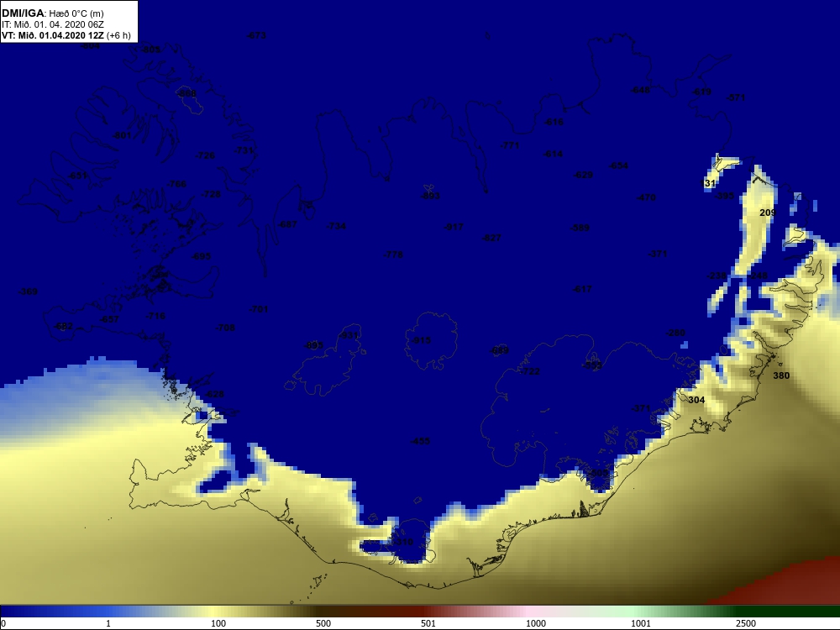Select the map value '380'
840x630 pixels.
(x=781, y=375)
